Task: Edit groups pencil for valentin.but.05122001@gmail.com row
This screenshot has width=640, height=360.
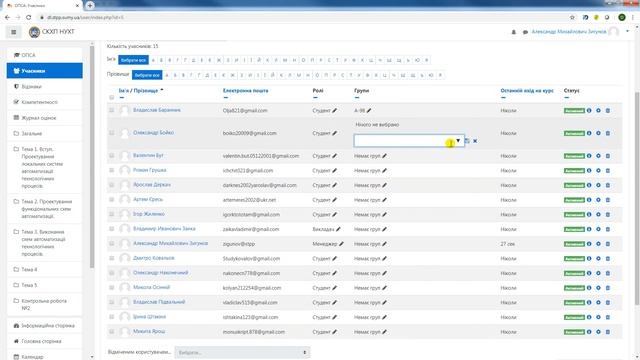Action: click(x=384, y=156)
